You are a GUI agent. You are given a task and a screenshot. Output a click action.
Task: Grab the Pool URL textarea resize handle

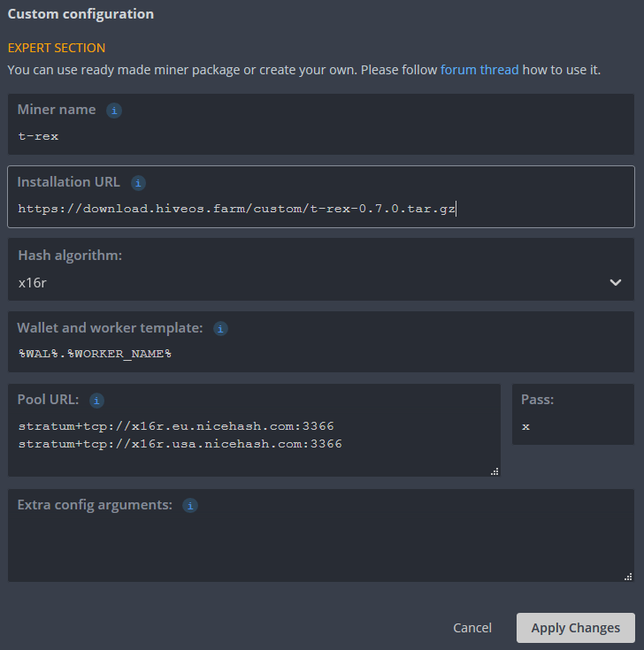(x=494, y=471)
